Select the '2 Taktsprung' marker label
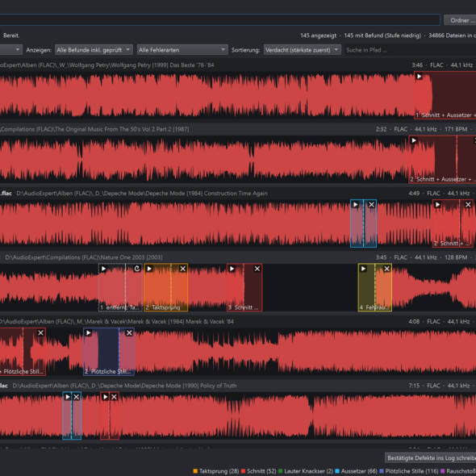The height and width of the screenshot is (476, 476). click(163, 307)
